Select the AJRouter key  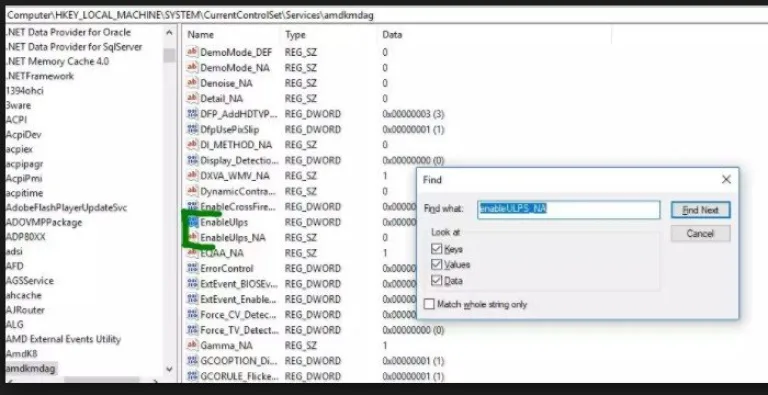tap(24, 310)
